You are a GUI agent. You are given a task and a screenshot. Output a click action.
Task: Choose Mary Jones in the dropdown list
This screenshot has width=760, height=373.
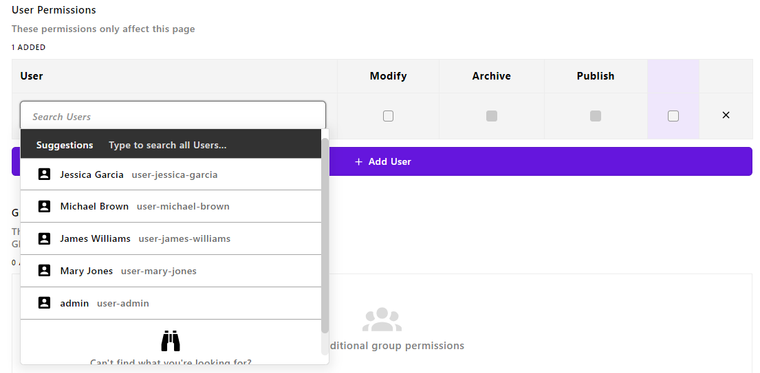tap(171, 271)
